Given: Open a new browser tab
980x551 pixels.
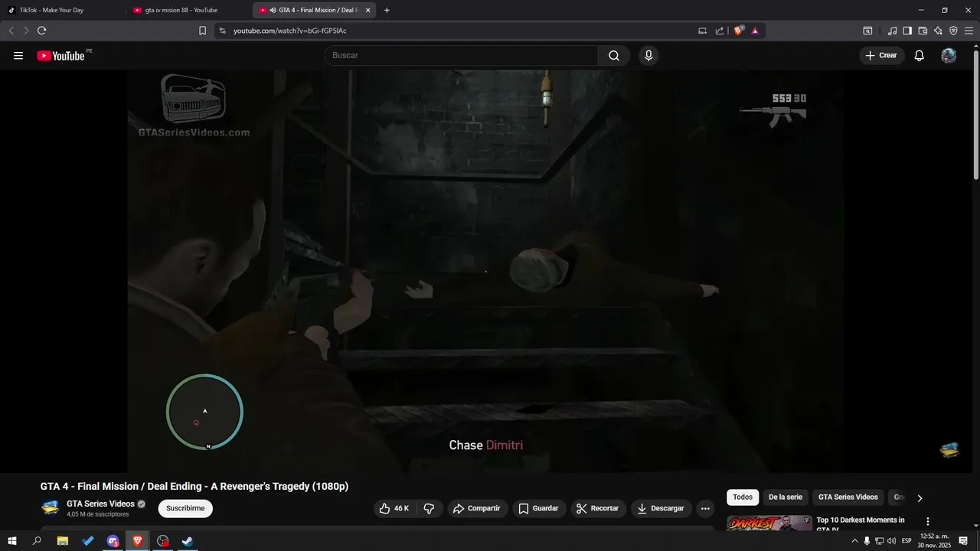Looking at the screenshot, I should [387, 10].
